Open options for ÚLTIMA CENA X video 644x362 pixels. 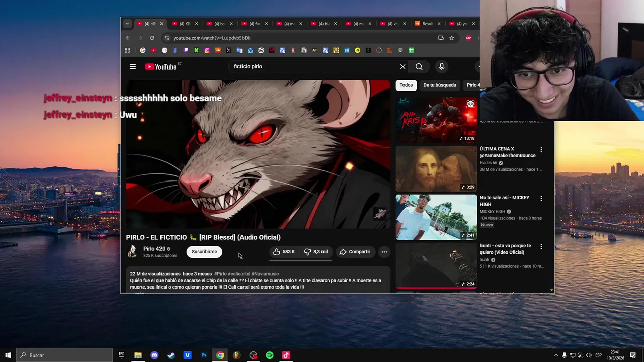[541, 150]
